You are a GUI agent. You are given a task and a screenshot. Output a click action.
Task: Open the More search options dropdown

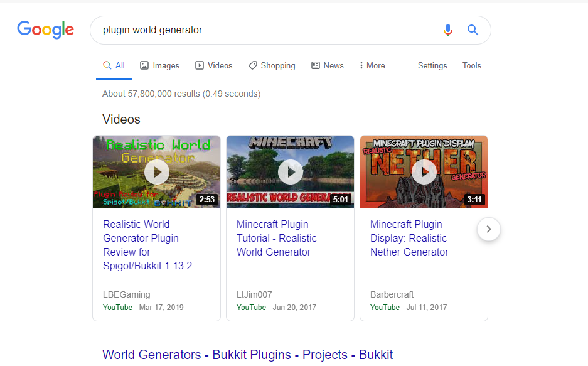372,66
